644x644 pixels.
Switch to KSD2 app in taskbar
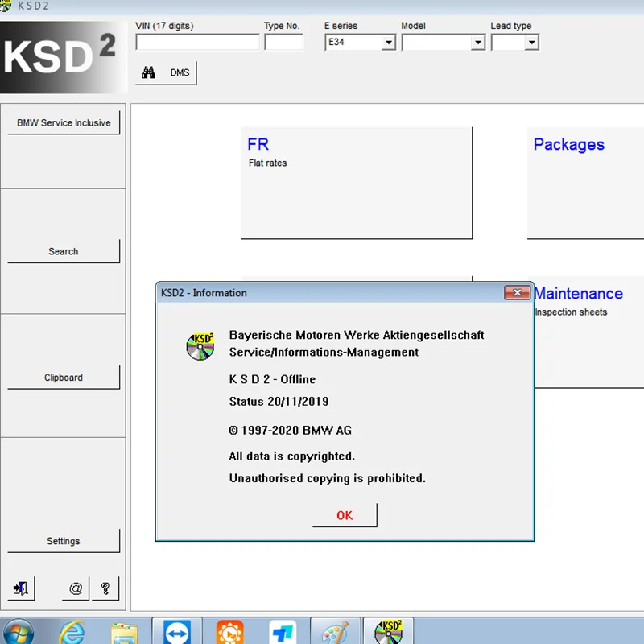(x=388, y=632)
